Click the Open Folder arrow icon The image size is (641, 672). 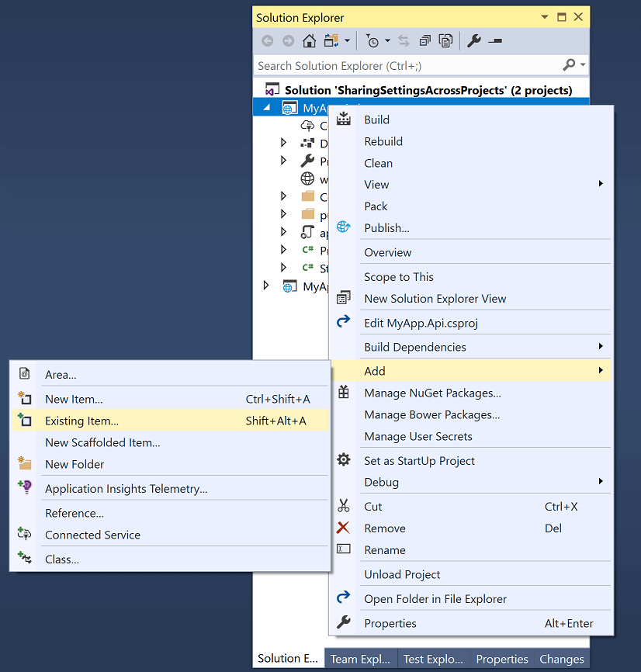click(343, 597)
